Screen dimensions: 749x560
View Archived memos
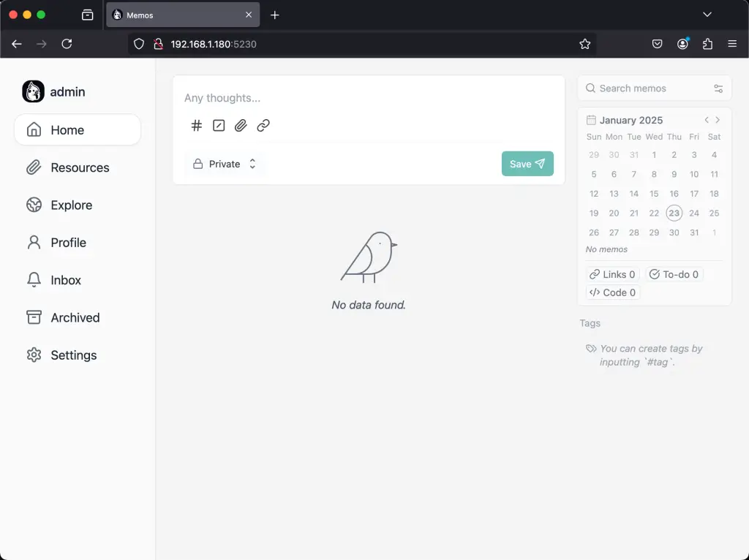pyautogui.click(x=75, y=317)
